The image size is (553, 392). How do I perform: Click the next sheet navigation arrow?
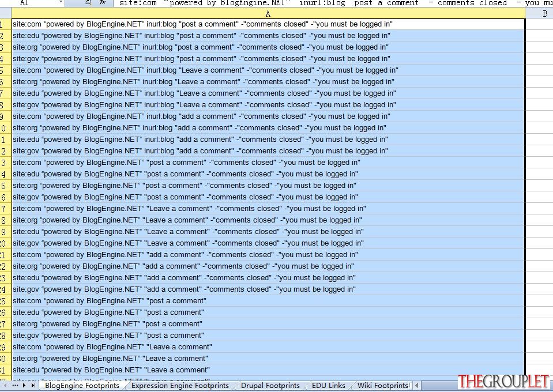click(x=24, y=386)
